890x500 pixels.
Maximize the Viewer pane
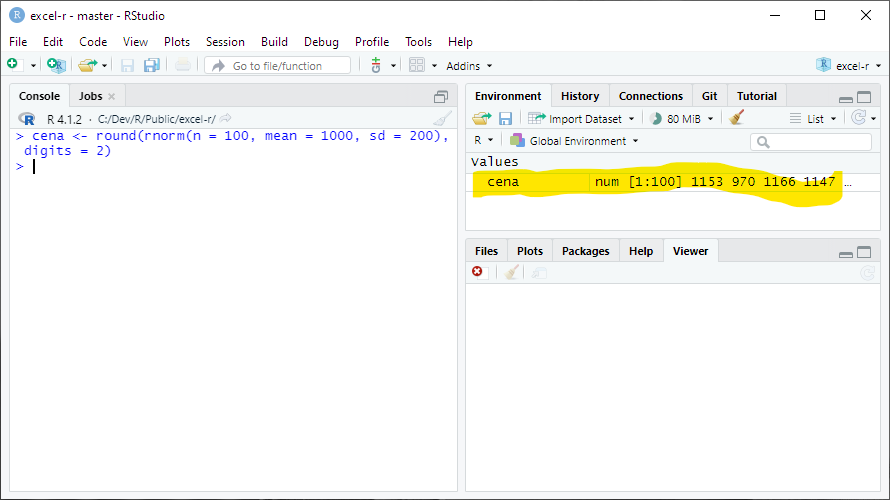[x=864, y=252]
